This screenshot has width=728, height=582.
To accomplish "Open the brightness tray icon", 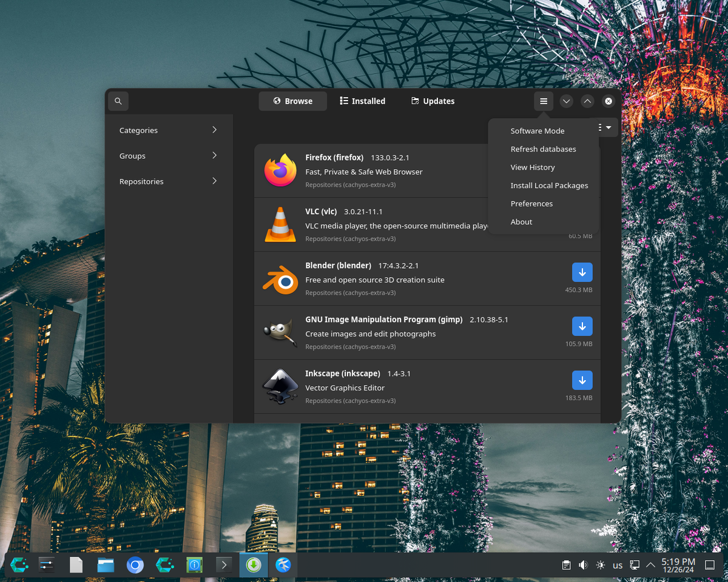I will coord(601,565).
